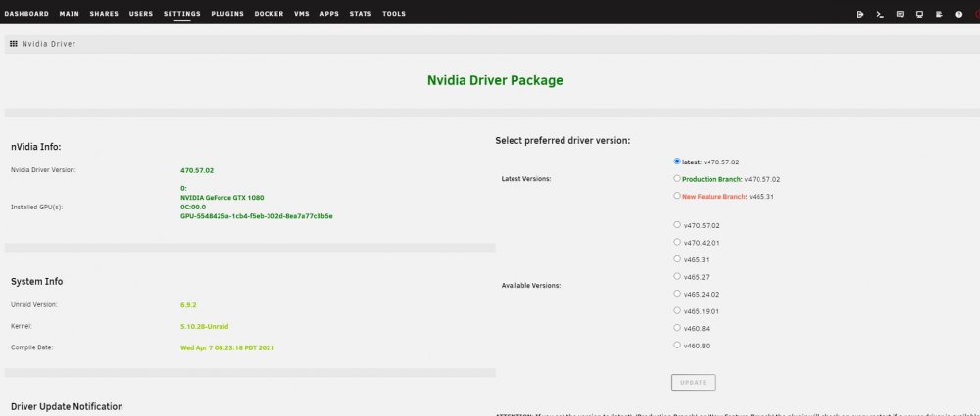
Task: Choose driver version v465.24.02
Action: 677,294
